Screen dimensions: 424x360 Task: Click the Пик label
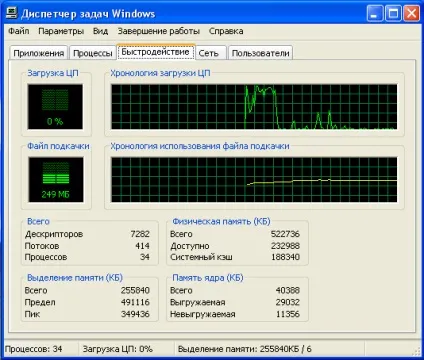32,314
